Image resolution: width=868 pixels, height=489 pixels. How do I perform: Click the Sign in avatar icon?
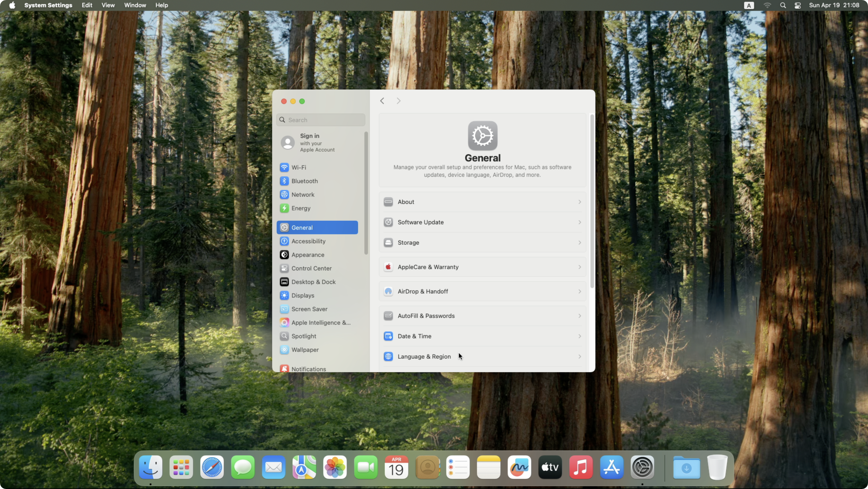(288, 143)
